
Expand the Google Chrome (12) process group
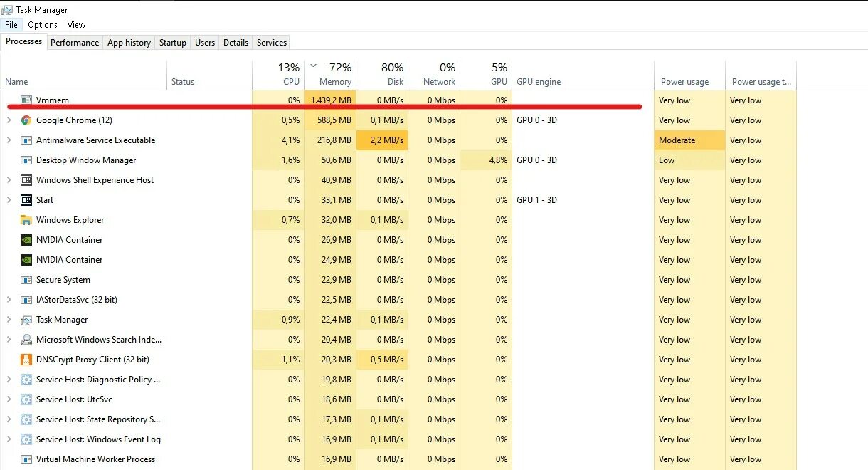9,120
